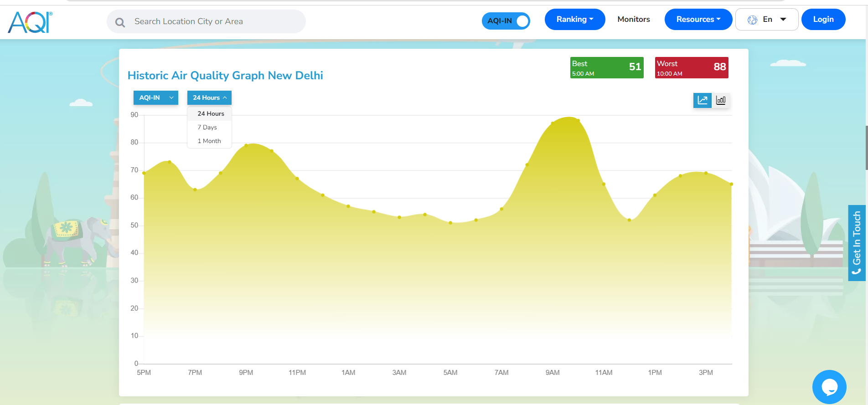Open the En language selector
This screenshot has width=868, height=405.
[767, 19]
